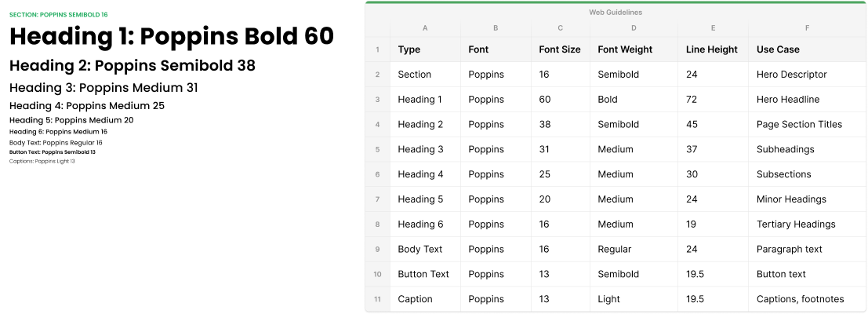Click font size cell containing 38
Image resolution: width=868 pixels, height=314 pixels.
click(x=545, y=125)
